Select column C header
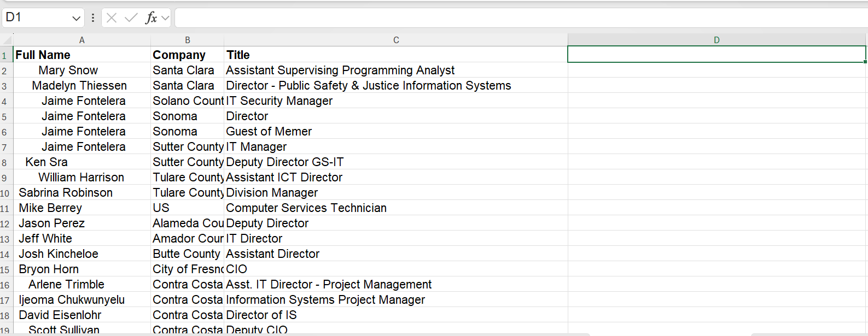 (396, 40)
